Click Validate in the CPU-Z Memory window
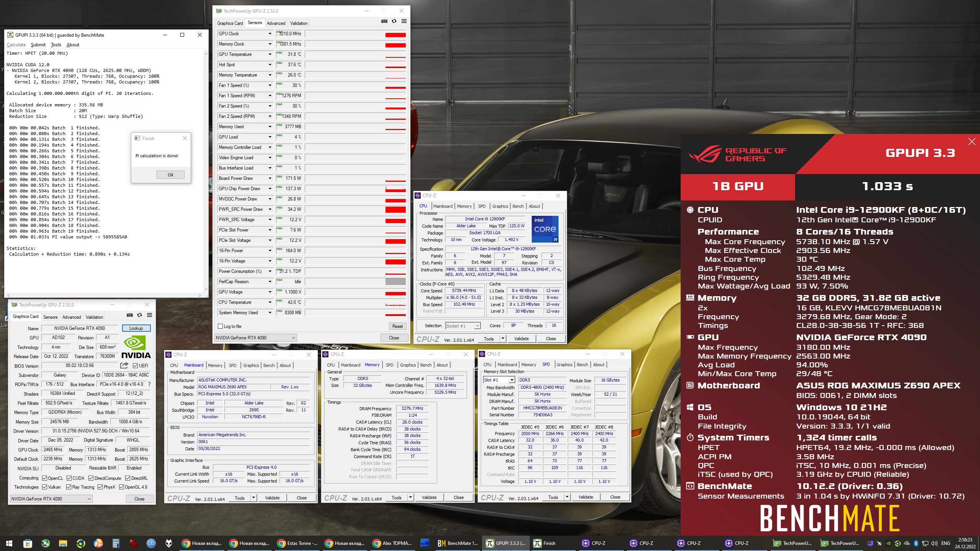Image resolution: width=980 pixels, height=551 pixels. [x=429, y=497]
